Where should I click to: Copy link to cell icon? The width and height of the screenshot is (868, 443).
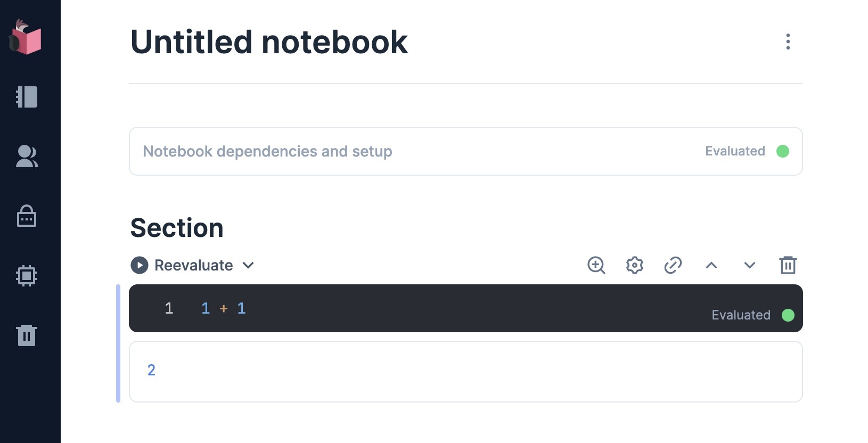(x=673, y=265)
